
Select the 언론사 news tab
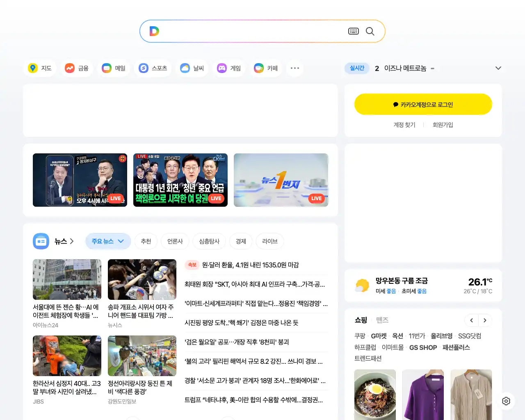coord(175,241)
